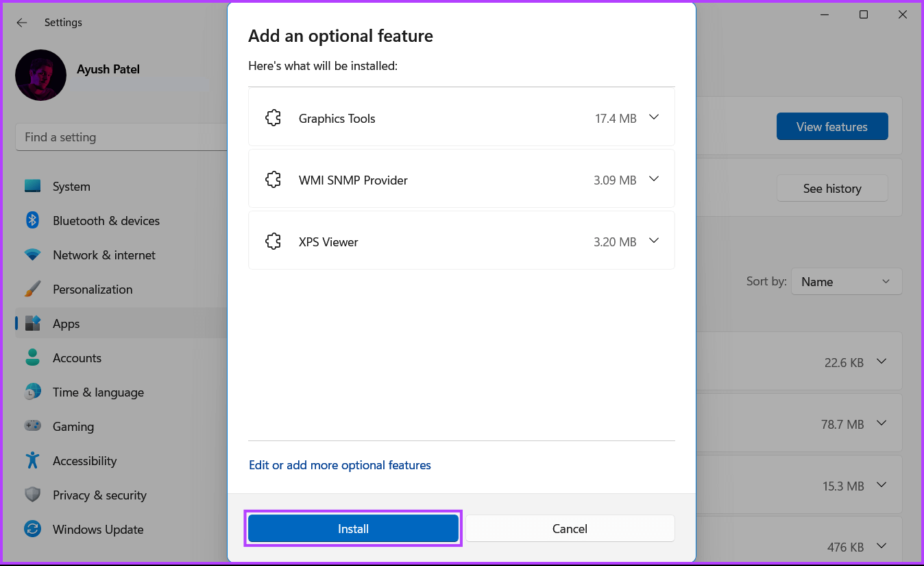Click the 17.4 MB size value

[616, 119]
